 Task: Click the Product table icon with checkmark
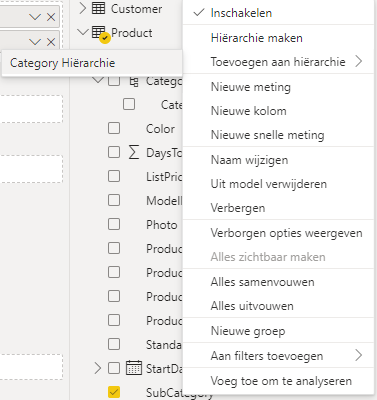click(x=100, y=34)
